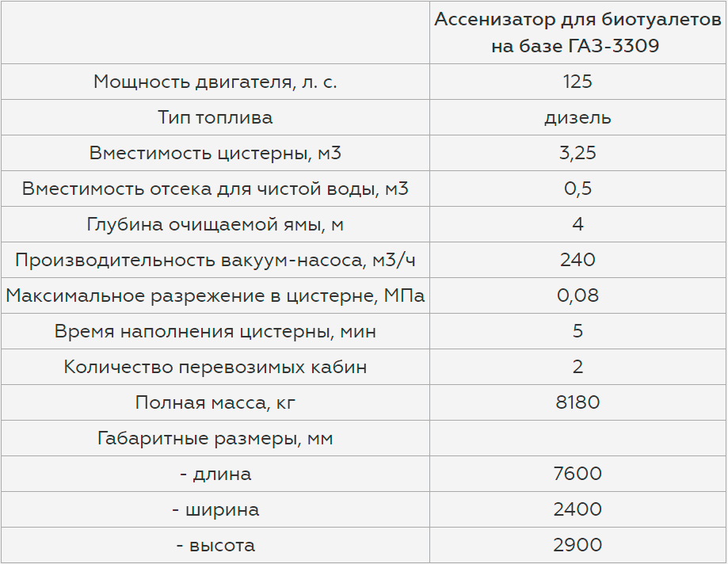Click the length value 7600
The width and height of the screenshot is (728, 564).
click(x=577, y=474)
